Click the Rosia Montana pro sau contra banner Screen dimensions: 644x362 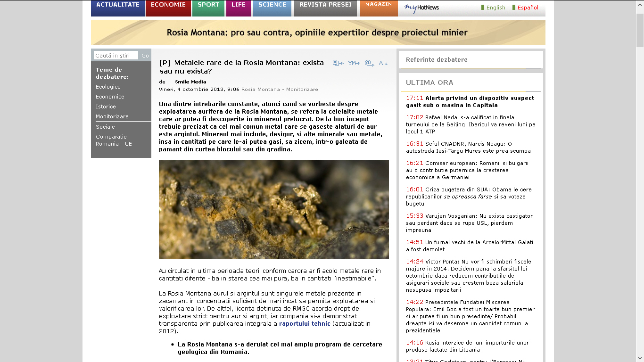pos(318,33)
